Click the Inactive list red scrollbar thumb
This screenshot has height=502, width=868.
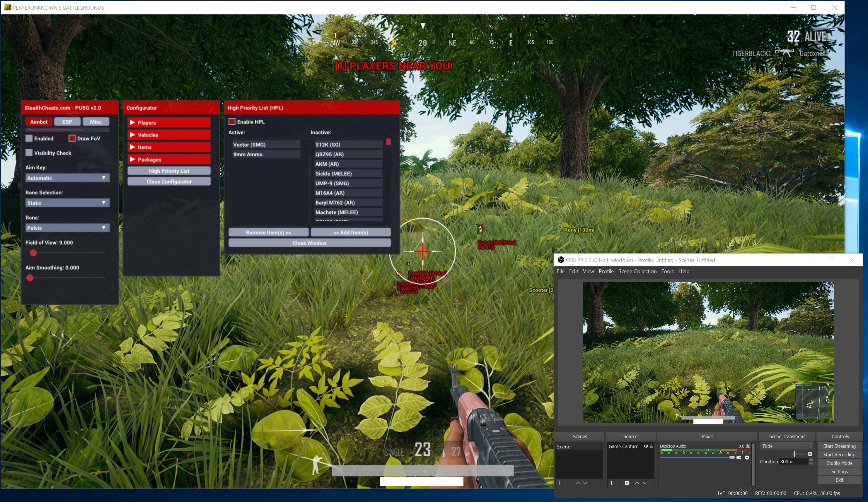click(388, 142)
